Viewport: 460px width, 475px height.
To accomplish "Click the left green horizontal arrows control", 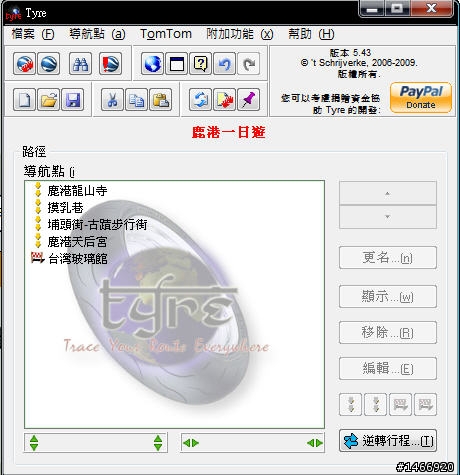I will tap(191, 443).
